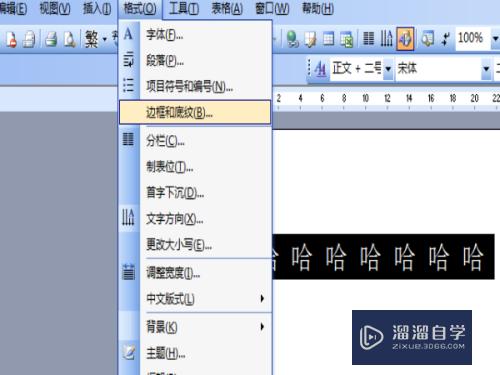This screenshot has width=500, height=375.
Task: Open the 繁 conversion dropdown arrow
Action: click(105, 39)
